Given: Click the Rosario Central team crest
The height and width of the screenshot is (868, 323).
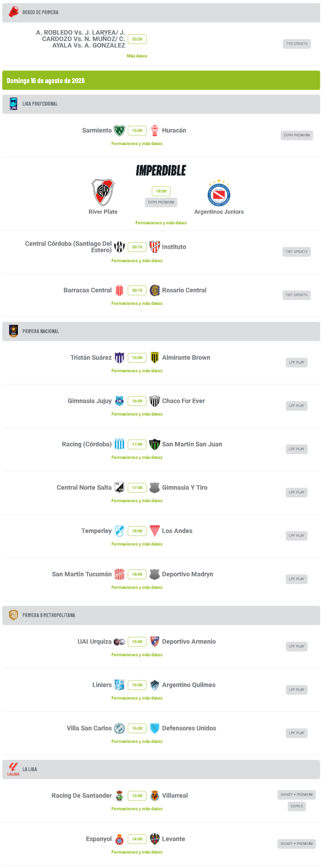Looking at the screenshot, I should 155,291.
